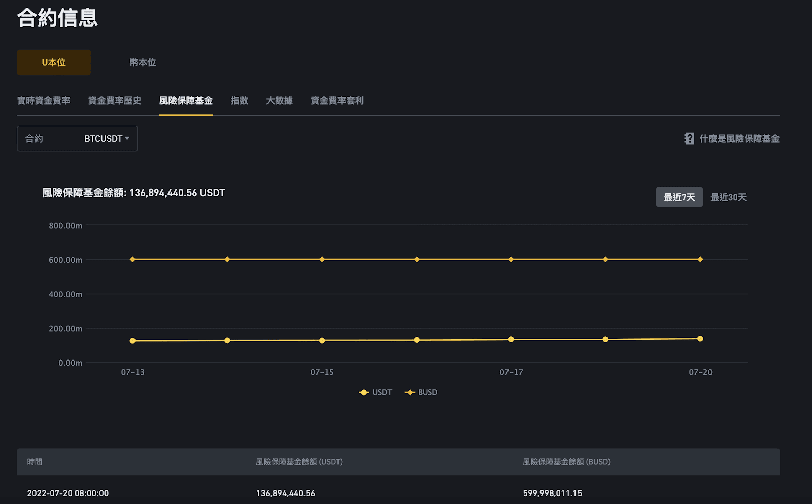
Task: Click the 風險保障基金餘額 (BUSD) column header
Action: click(566, 462)
